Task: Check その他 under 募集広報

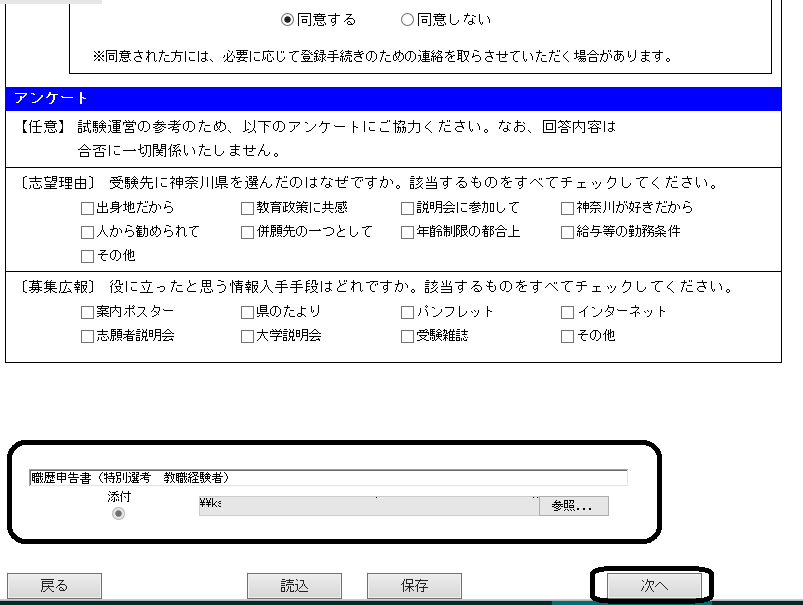Action: tap(567, 336)
